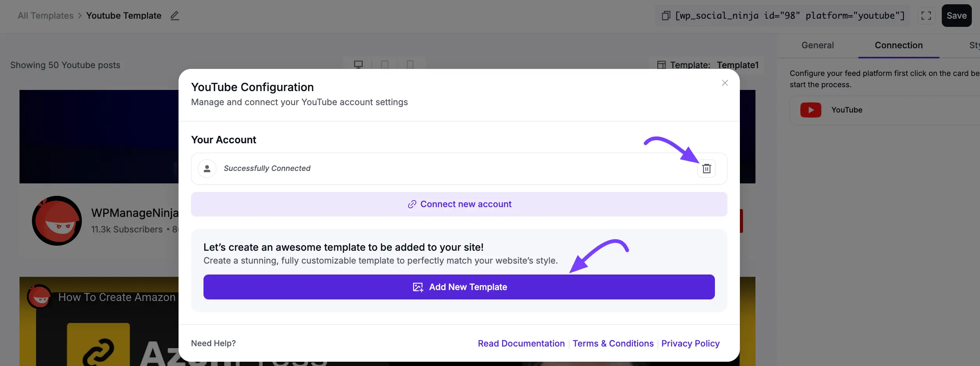This screenshot has width=980, height=366.
Task: Open the Template1 template selector
Action: (737, 65)
